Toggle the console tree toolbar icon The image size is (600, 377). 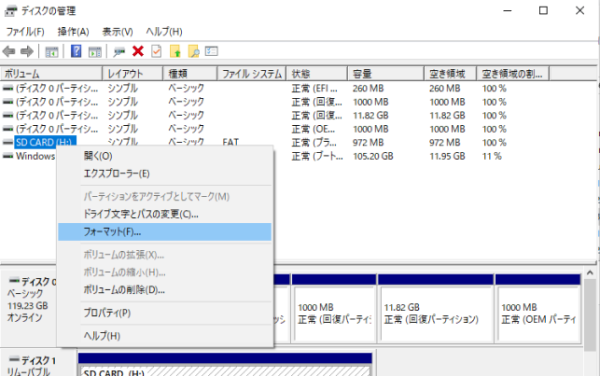tap(52, 52)
